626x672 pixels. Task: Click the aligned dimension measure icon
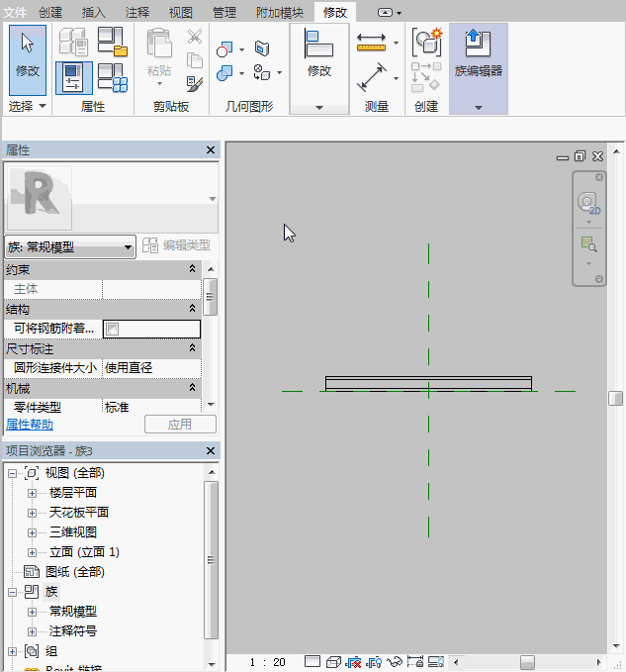click(x=371, y=44)
